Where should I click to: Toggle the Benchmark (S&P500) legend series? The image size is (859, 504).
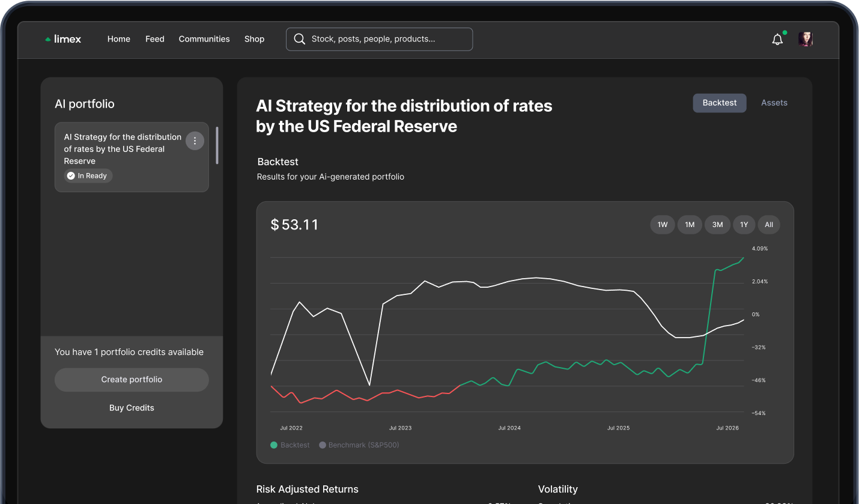point(359,445)
